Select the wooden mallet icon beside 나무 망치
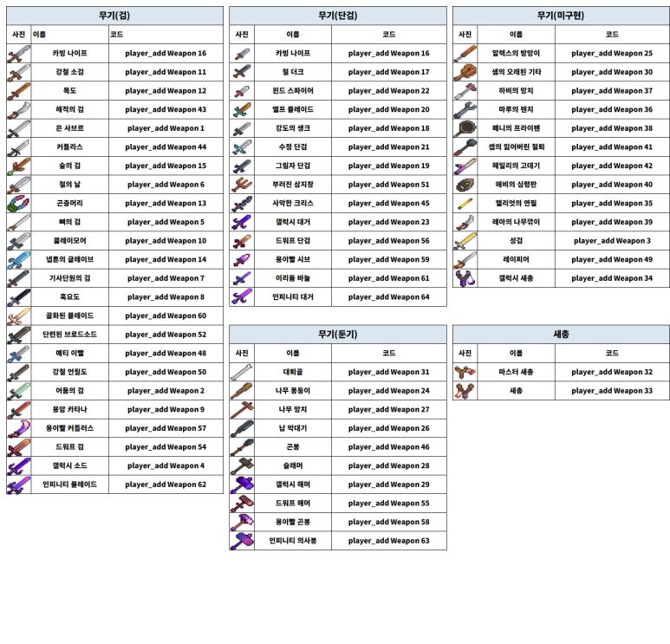670x644 pixels. pyautogui.click(x=242, y=410)
